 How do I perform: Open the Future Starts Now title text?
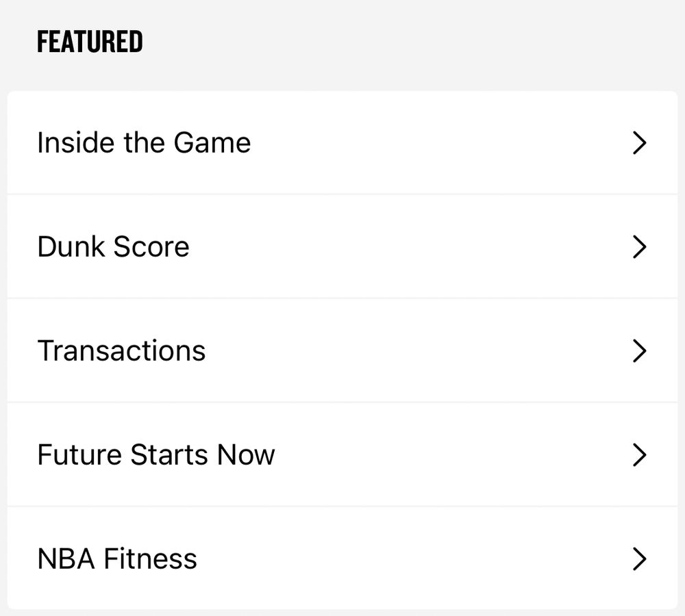pos(156,454)
